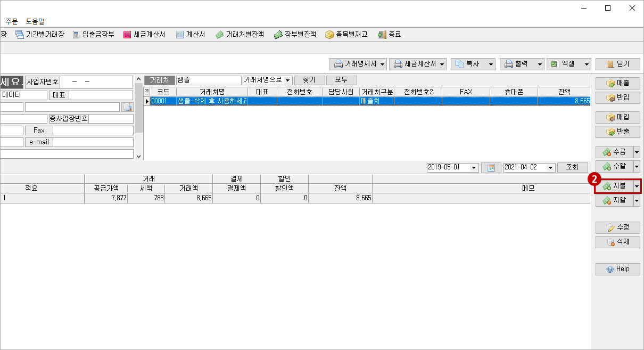The image size is (644, 350).
Task: Click the e-mail input field
Action: coord(93,142)
